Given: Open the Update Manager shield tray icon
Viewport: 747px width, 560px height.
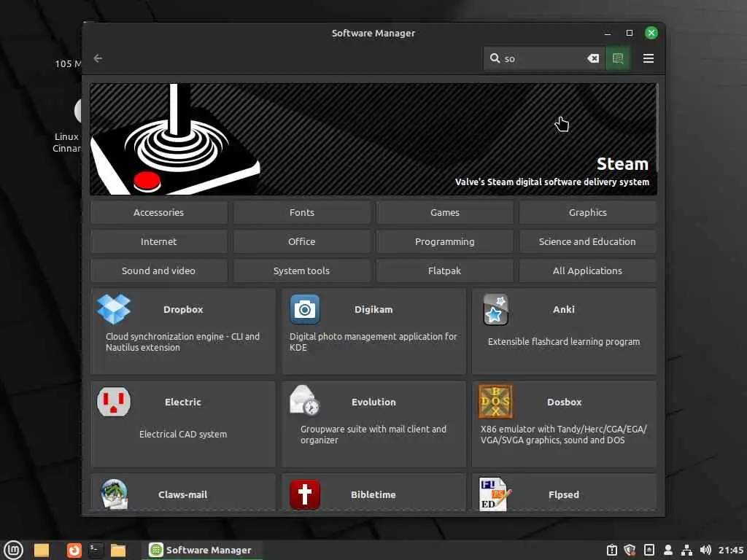Looking at the screenshot, I should tap(630, 550).
